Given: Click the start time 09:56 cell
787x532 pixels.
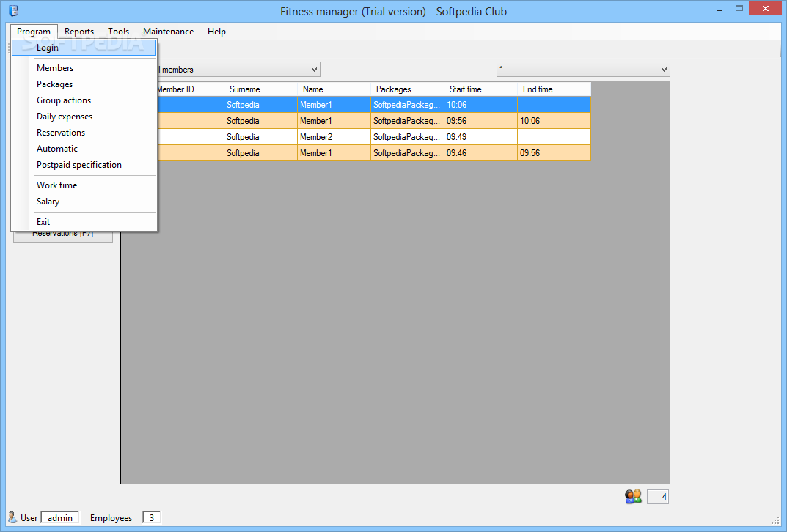Looking at the screenshot, I should coord(480,121).
